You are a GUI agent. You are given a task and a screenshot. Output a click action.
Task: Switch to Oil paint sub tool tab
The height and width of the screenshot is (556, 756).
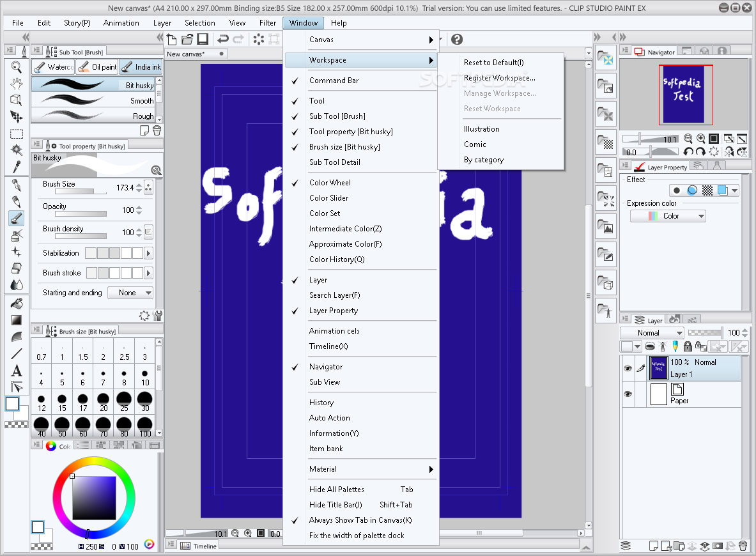click(x=98, y=67)
